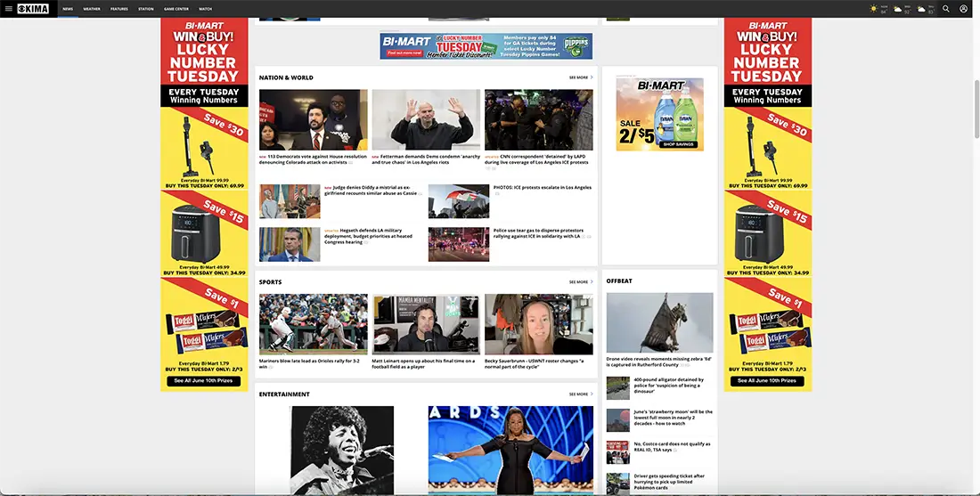Open Judge denies Diddy mistrial headline
980x496 pixels.
[372, 191]
